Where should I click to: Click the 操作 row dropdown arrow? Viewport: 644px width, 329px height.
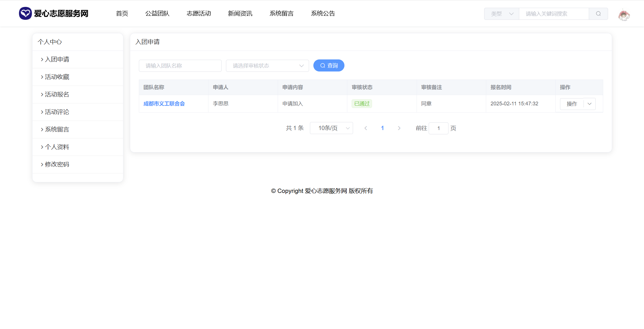tap(590, 104)
